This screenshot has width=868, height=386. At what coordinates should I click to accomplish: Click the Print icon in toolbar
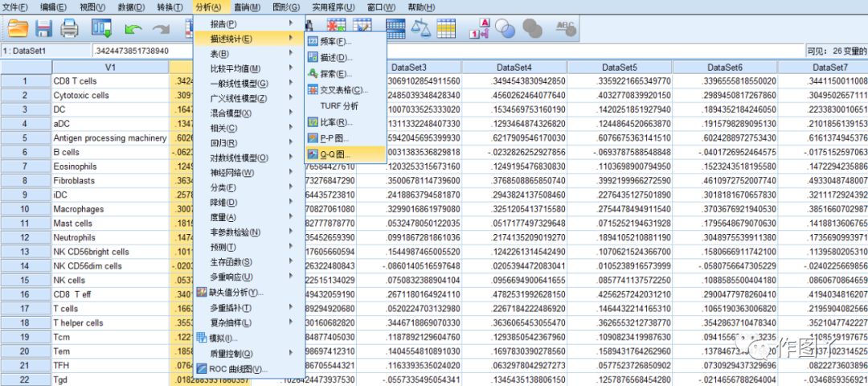(x=69, y=27)
